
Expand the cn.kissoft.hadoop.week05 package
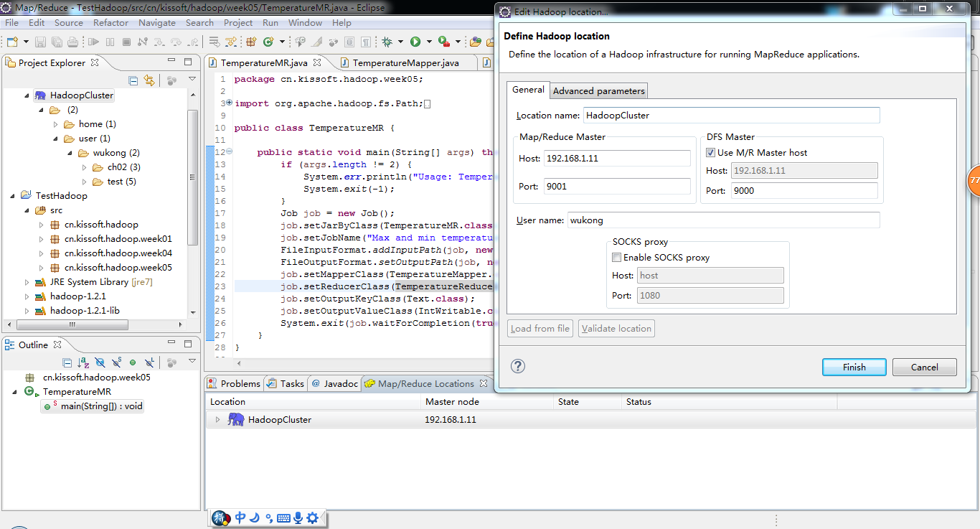pos(42,268)
